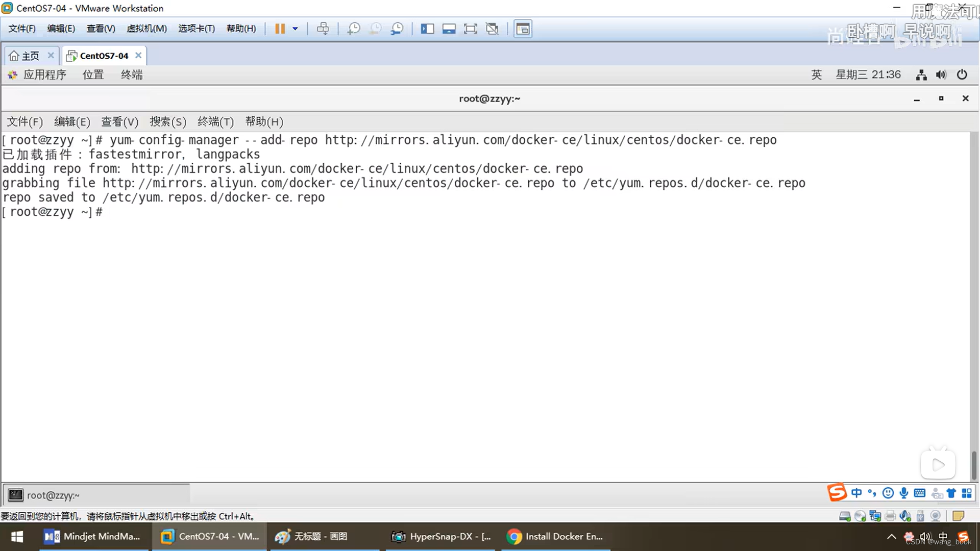Click VMware sound card status icon

[905, 516]
